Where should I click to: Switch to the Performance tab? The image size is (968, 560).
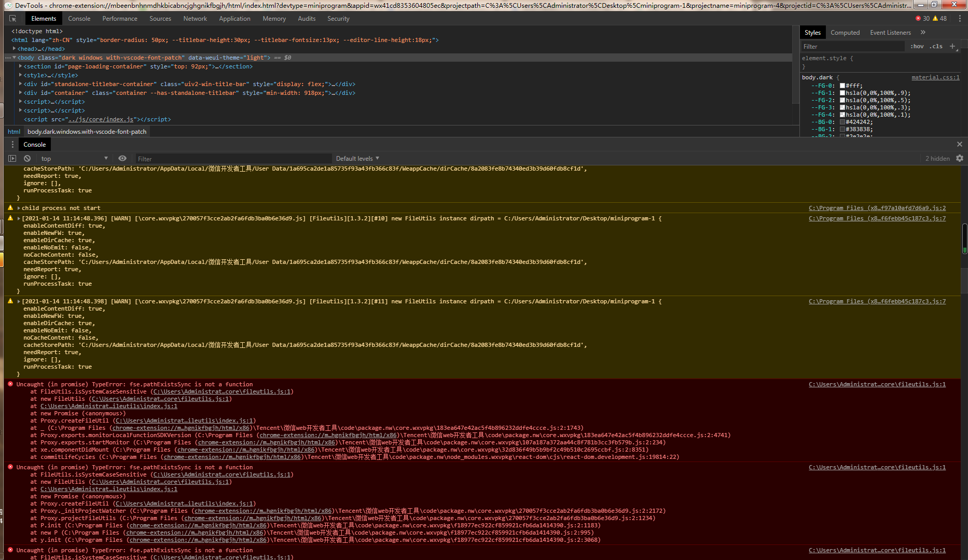click(x=120, y=19)
